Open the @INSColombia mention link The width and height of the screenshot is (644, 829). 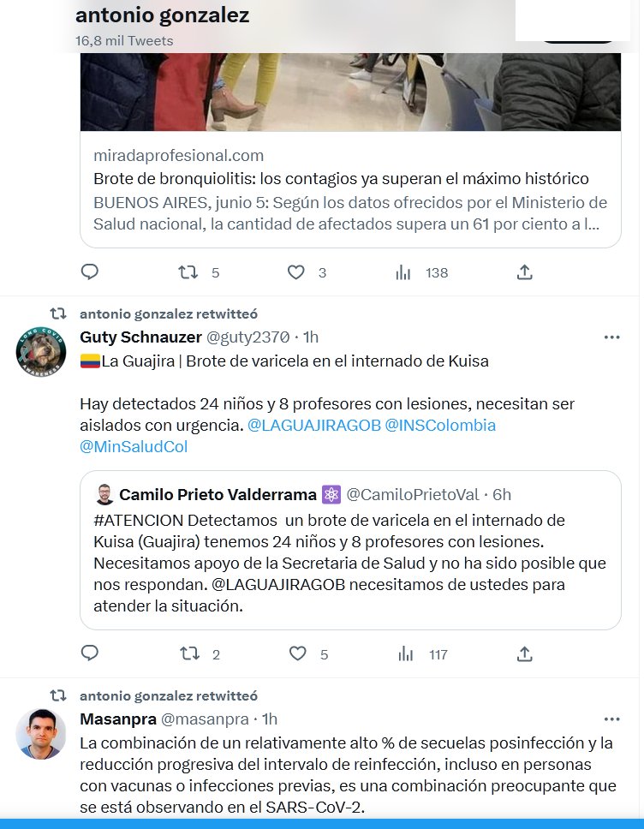tap(440, 425)
